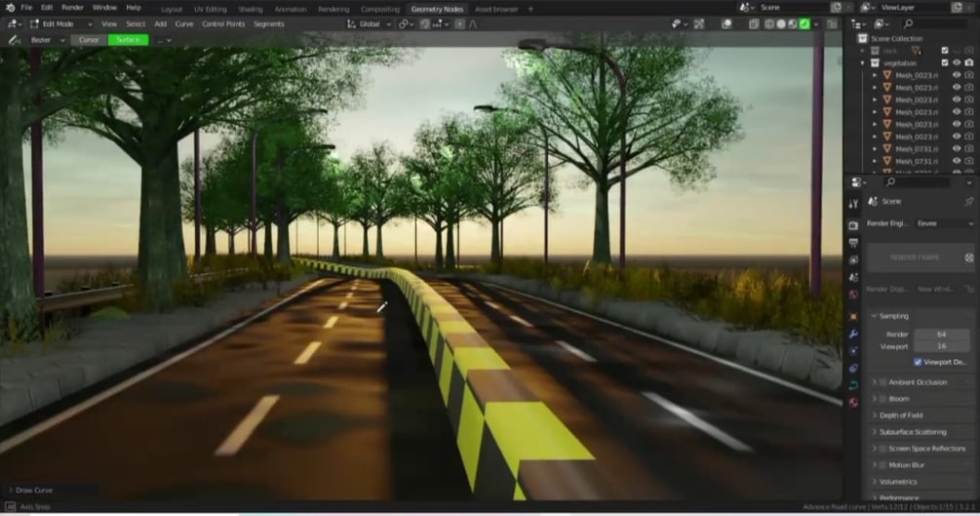Open the Render menu in top bar

point(72,8)
